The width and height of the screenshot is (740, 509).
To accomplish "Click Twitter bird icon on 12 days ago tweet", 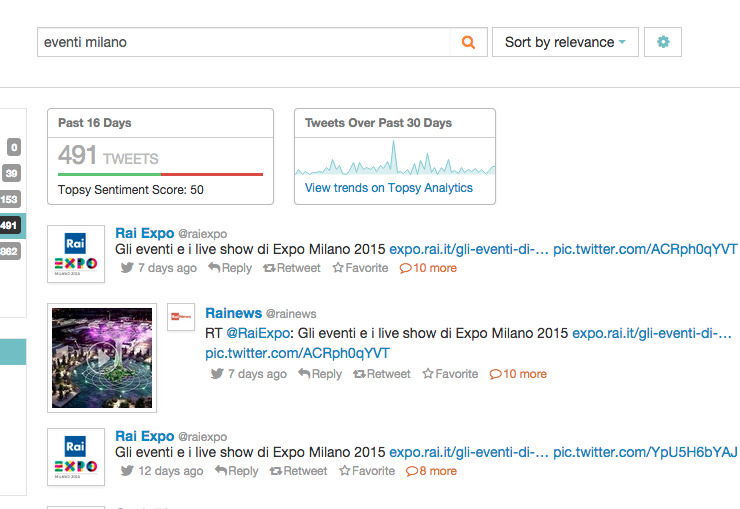I will click(x=127, y=471).
